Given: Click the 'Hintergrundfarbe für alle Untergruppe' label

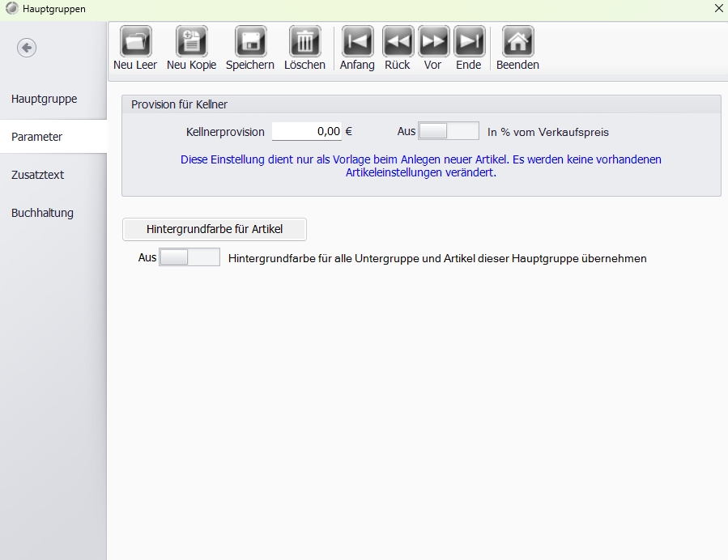Looking at the screenshot, I should (437, 258).
